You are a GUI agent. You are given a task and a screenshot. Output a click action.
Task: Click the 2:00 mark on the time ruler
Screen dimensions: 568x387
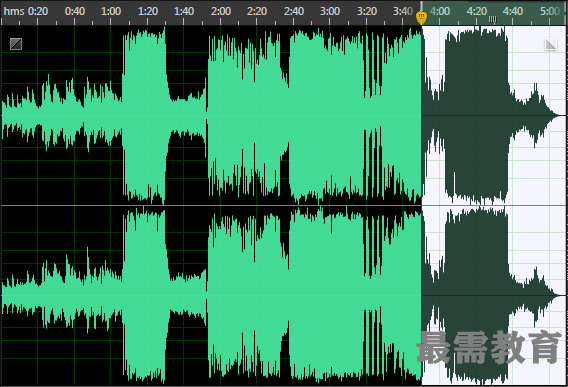tap(221, 11)
